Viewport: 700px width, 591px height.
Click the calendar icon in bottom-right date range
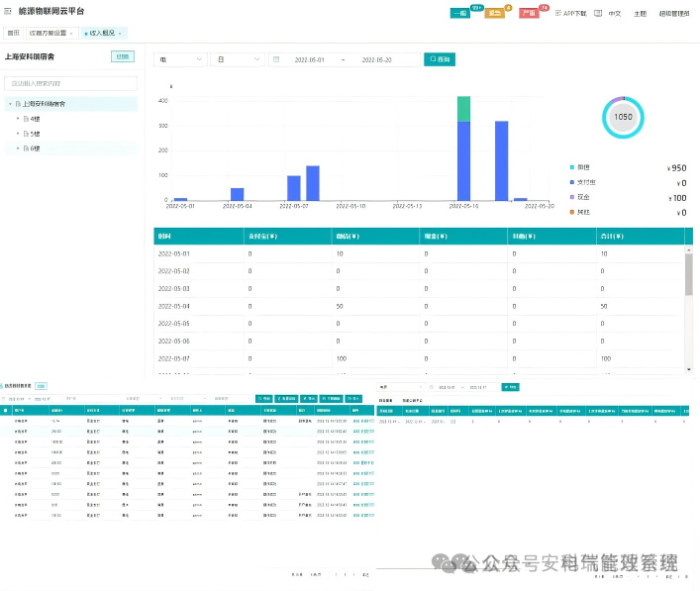432,387
